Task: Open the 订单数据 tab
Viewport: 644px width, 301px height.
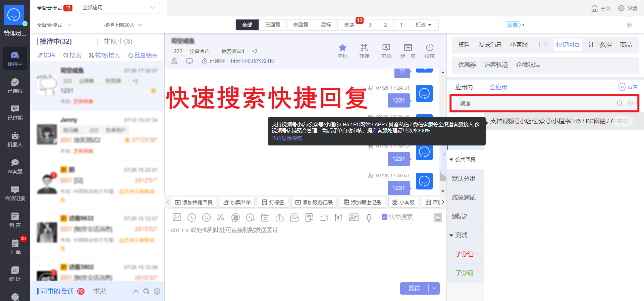Action: 600,45
